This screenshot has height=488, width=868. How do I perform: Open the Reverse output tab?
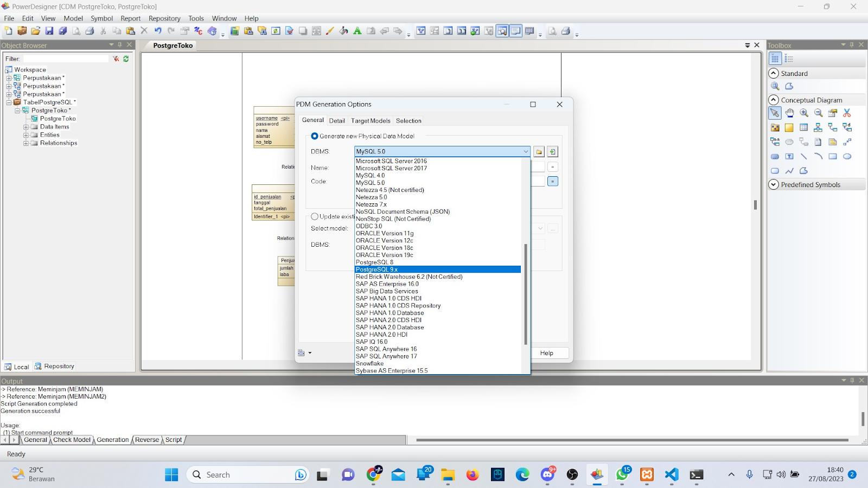[147, 440]
